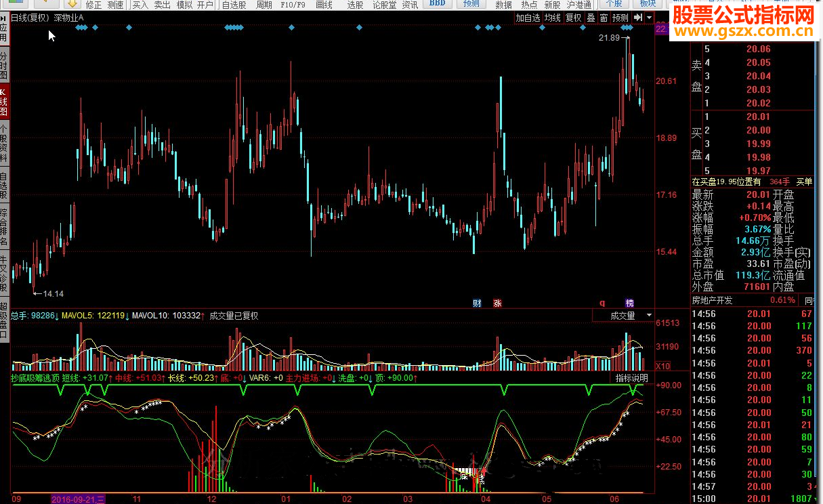Click the X10 volume scale icon
The image size is (823, 504).
click(663, 366)
